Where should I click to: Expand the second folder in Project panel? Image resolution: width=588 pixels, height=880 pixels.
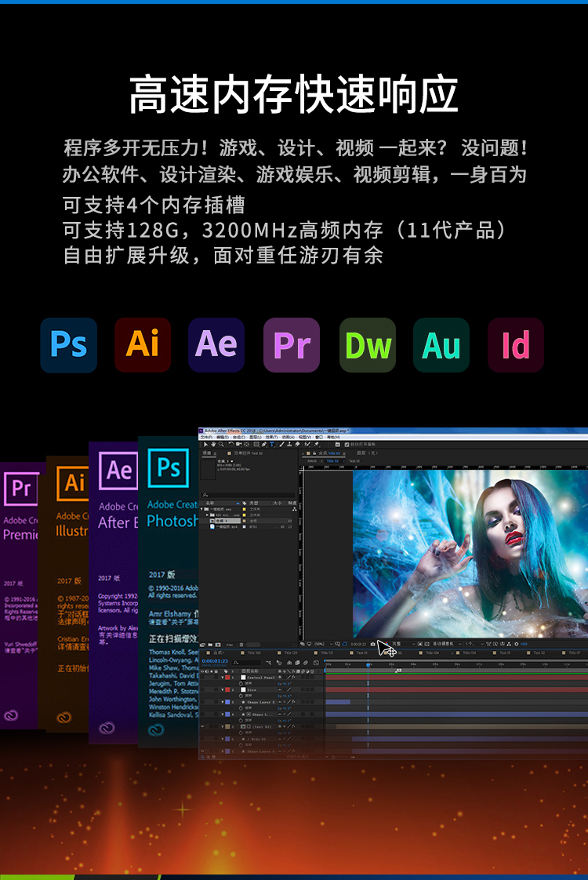(207, 515)
